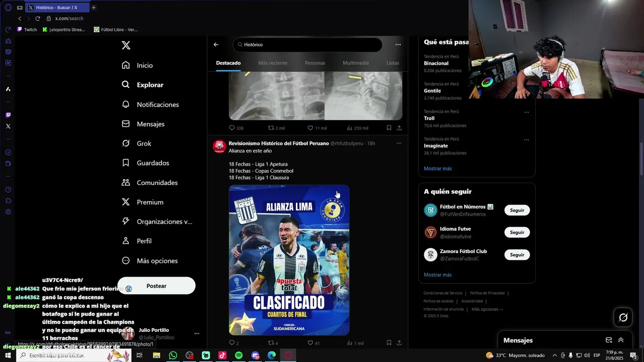Reload the page in browser toolbar
The width and height of the screenshot is (644, 362).
37,19
